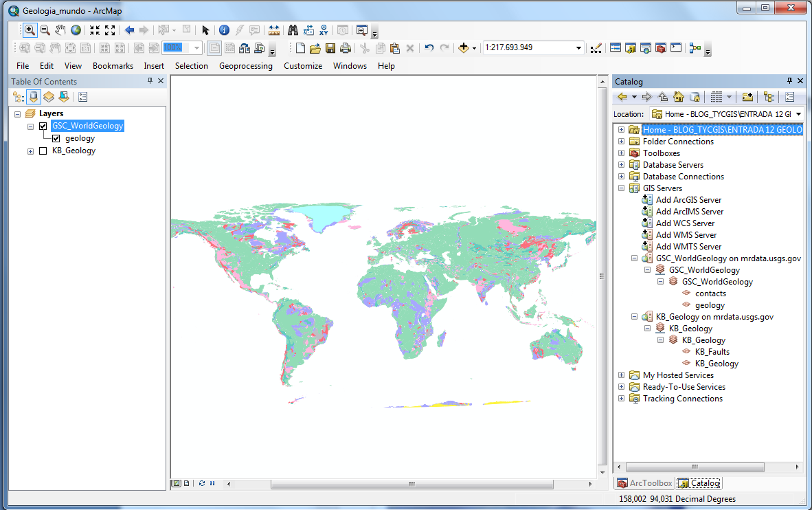Uncheck the geology sublayer checkbox
Viewport: 812px width, 510px height.
(56, 138)
